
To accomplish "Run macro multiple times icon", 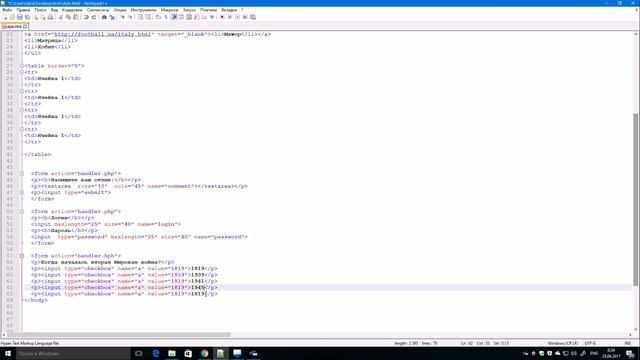I will click(x=245, y=17).
